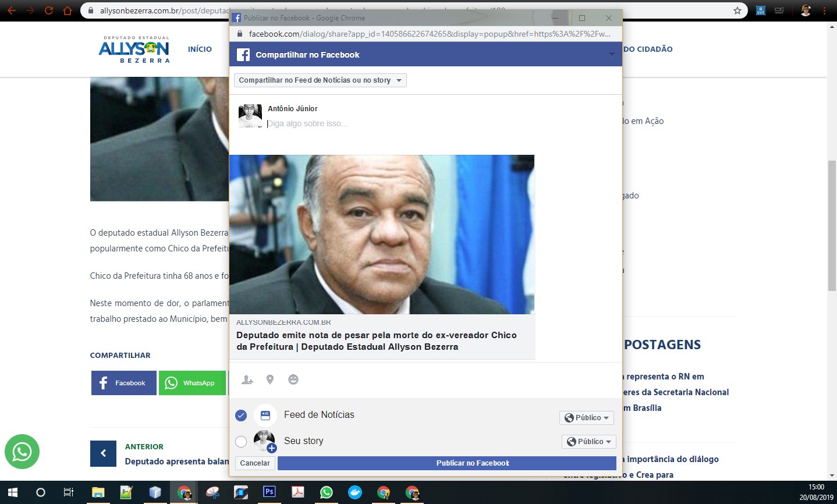Open Snipping Tool from taskbar

(x=212, y=492)
